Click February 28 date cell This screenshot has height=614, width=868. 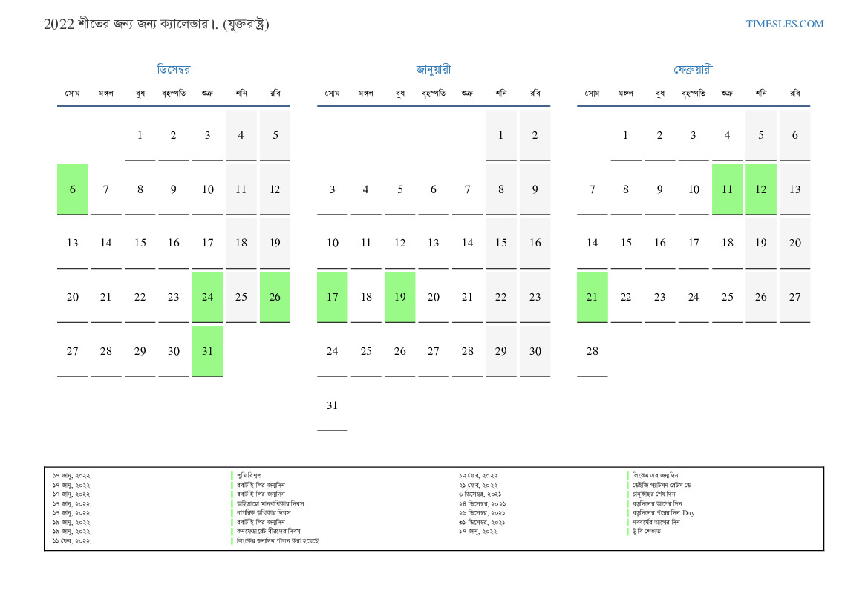pyautogui.click(x=592, y=351)
